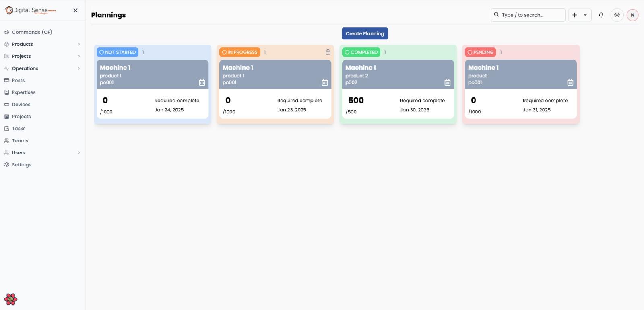Focus the search input field
This screenshot has height=310, width=644.
[x=528, y=15]
